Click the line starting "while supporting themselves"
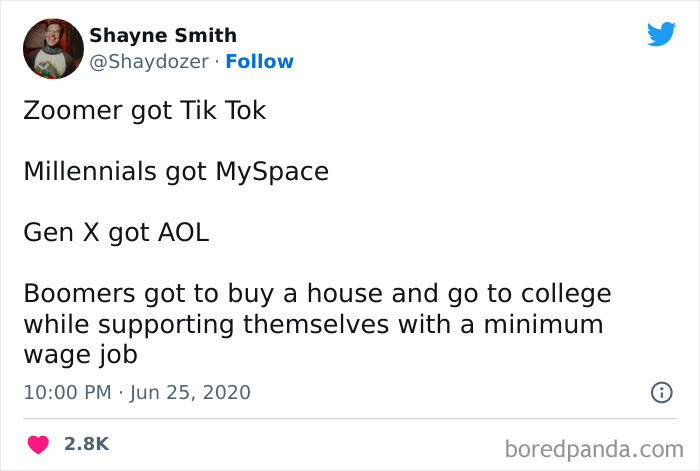700x471 pixels. (x=313, y=325)
